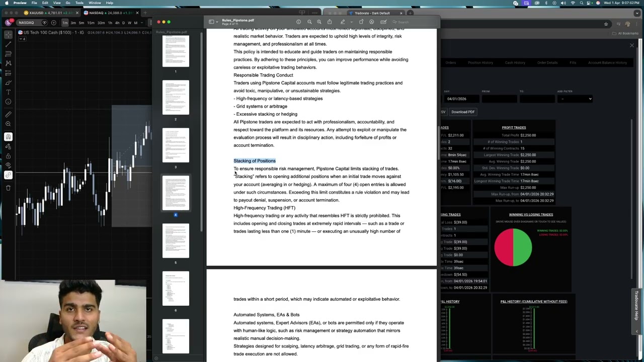Click the Day date field 04/01/2026
Viewport: 644px width, 362px height.
[x=461, y=99]
